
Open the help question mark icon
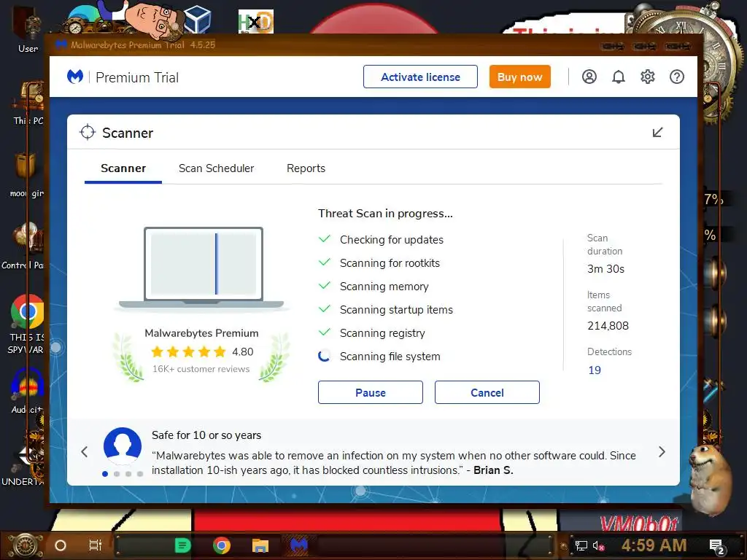(x=676, y=77)
